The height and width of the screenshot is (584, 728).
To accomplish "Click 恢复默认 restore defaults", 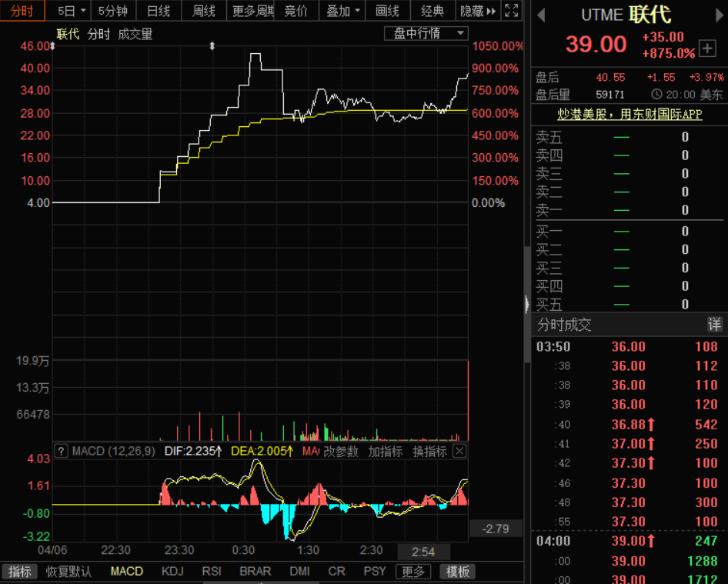I will click(x=68, y=572).
